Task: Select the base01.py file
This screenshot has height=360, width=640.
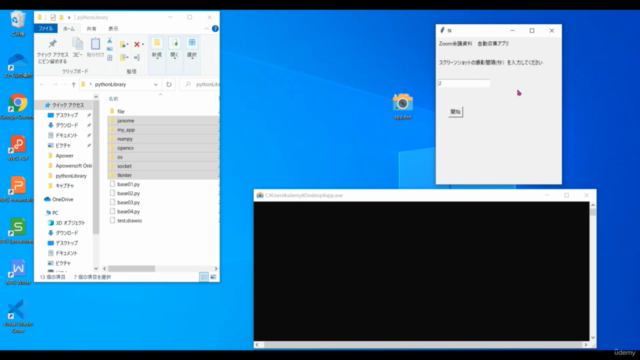Action: click(128, 184)
